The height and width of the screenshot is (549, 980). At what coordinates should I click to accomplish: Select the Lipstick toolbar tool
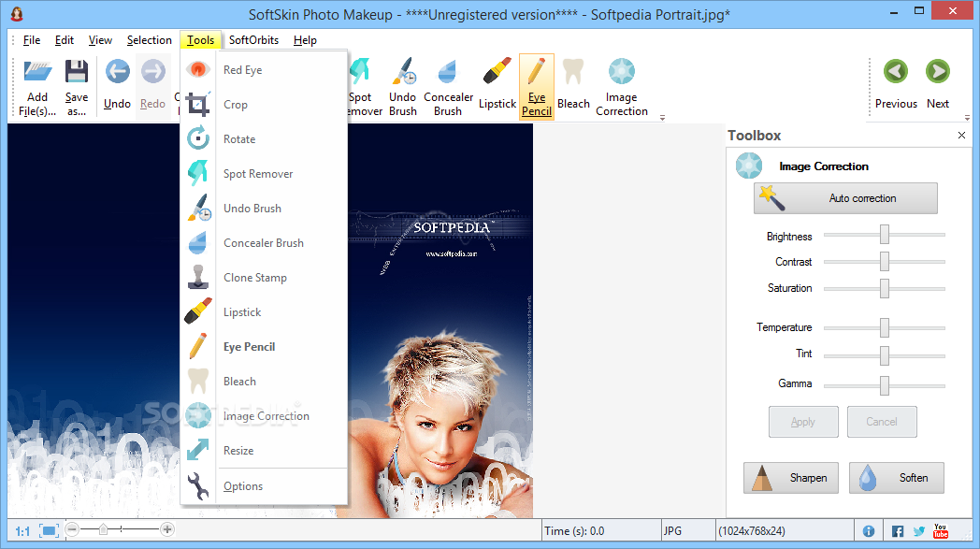point(497,86)
